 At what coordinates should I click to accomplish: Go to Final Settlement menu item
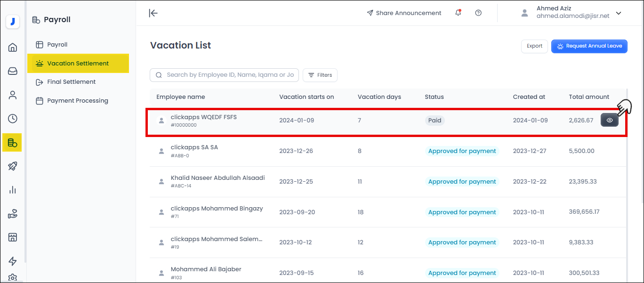point(71,82)
